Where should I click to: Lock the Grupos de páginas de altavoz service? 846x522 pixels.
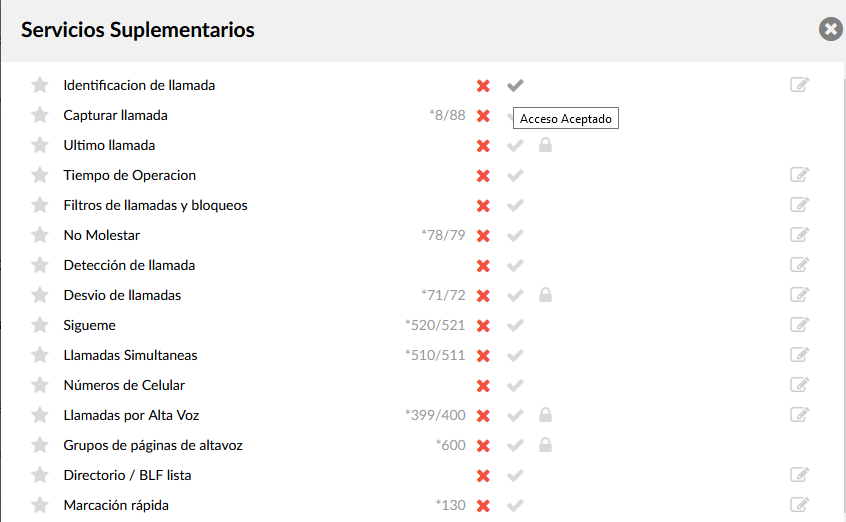tap(545, 445)
